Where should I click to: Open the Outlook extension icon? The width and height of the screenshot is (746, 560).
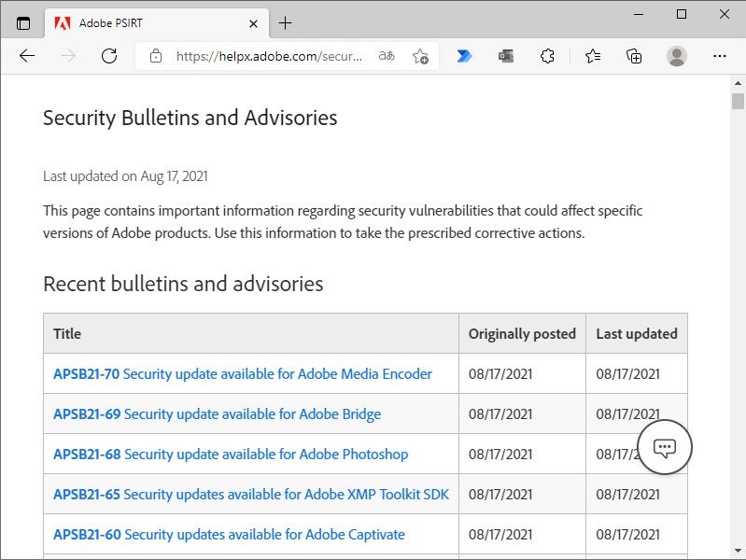pos(506,56)
